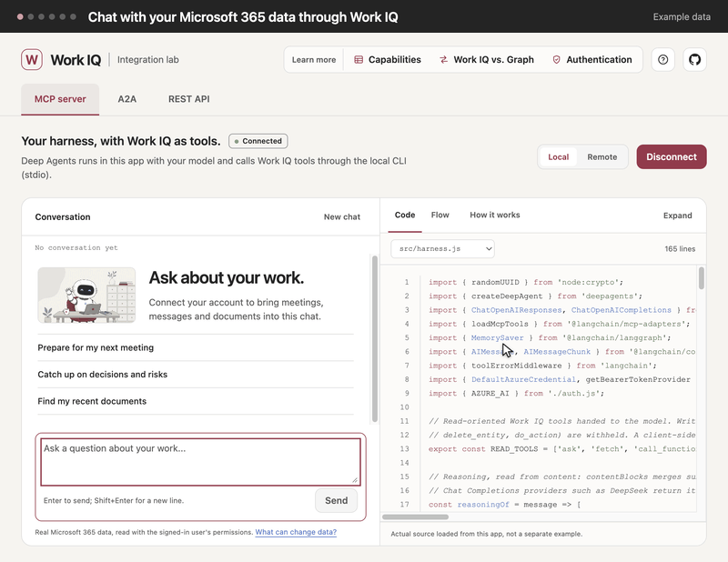Choose Prepare for my next meeting prompt
The image size is (728, 562).
[x=196, y=347]
